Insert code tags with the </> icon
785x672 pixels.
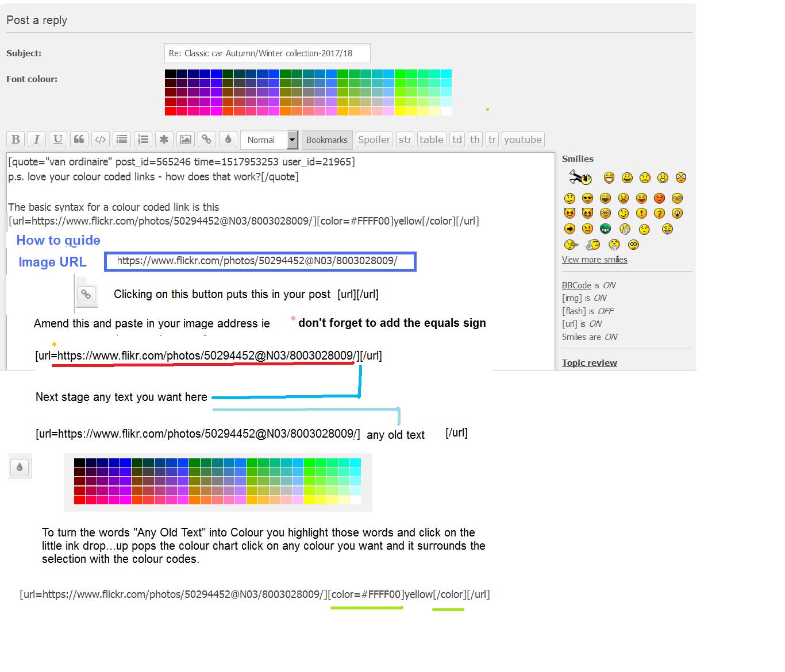tap(100, 140)
